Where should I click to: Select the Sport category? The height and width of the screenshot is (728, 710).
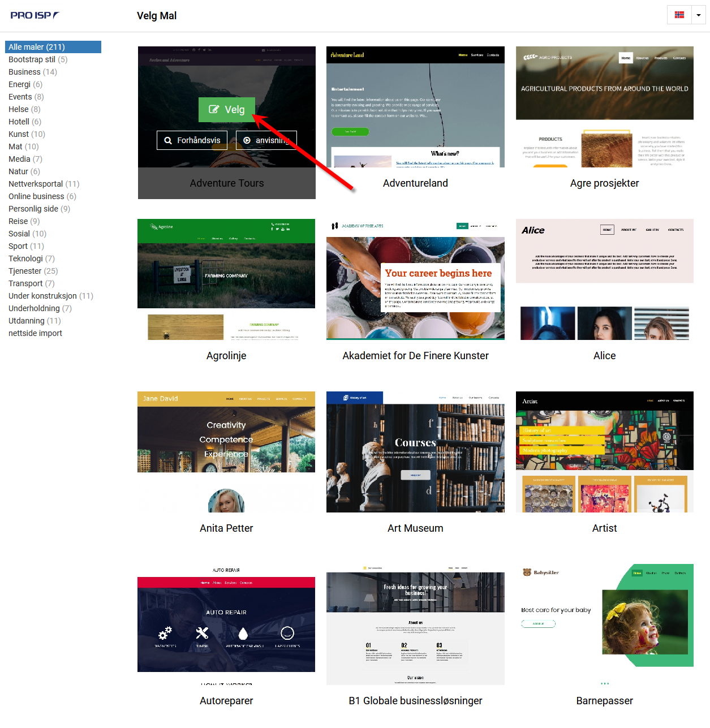click(26, 246)
